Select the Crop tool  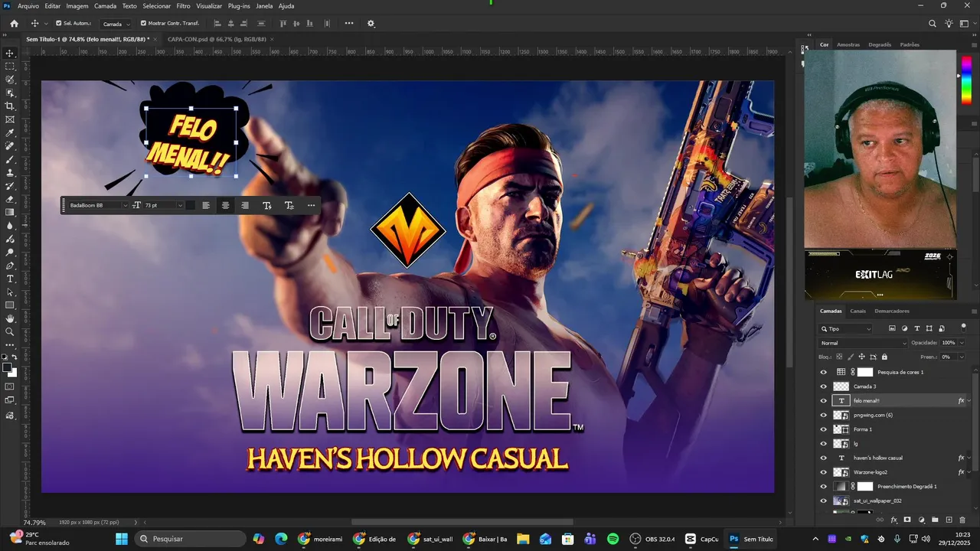(x=10, y=106)
